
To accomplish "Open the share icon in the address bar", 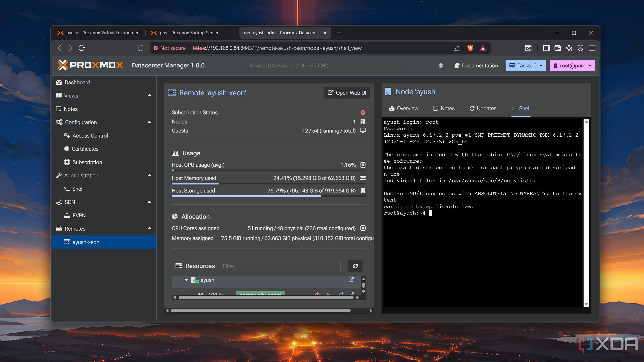I will click(457, 48).
